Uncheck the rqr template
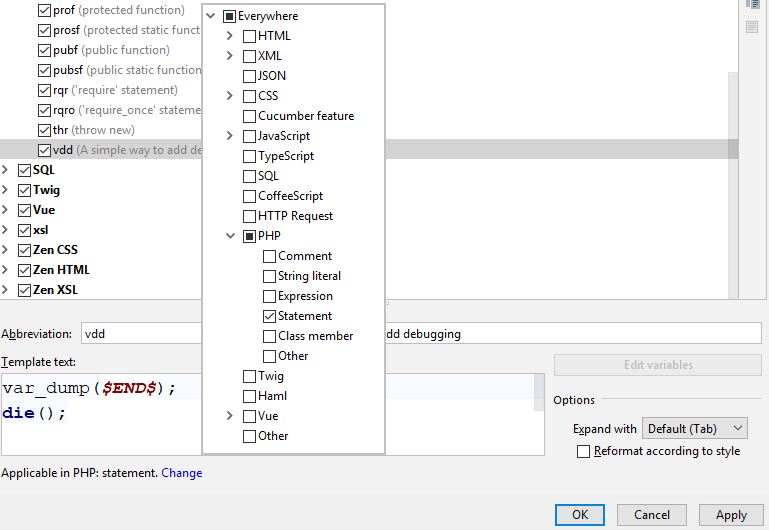Screen dimensions: 769x530 [x=44, y=91]
